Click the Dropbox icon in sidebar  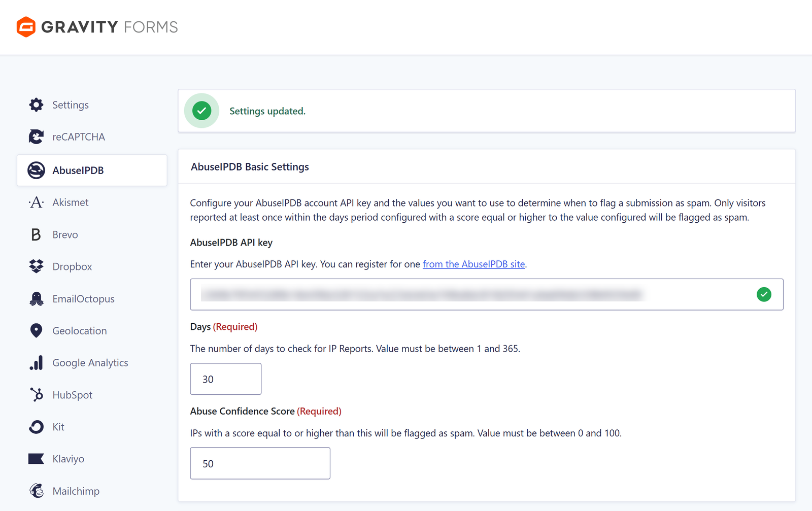pyautogui.click(x=36, y=266)
